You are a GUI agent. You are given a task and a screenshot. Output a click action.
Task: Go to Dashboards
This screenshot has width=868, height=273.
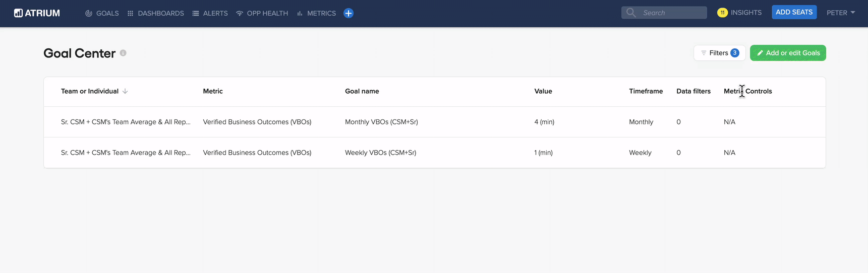[x=155, y=13]
